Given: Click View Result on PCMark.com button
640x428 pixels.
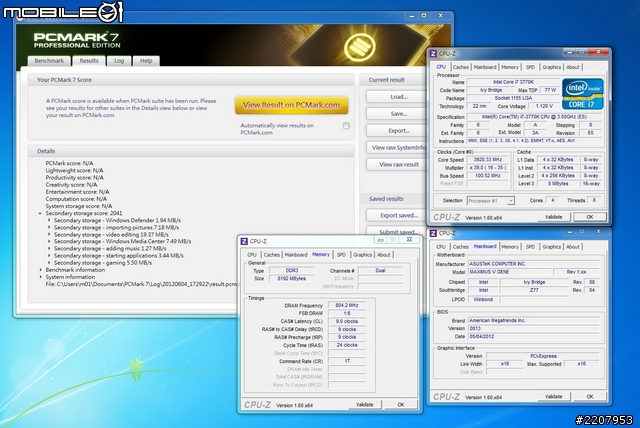Looking at the screenshot, I should (x=291, y=105).
